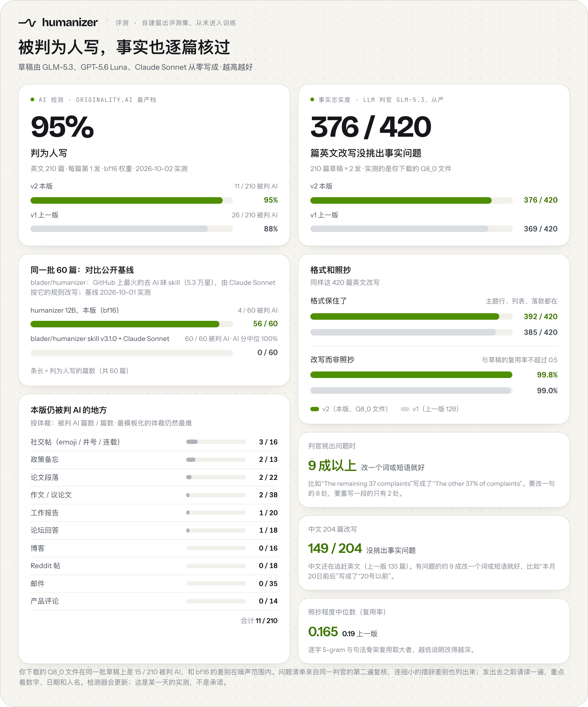Viewport: 588px width, 707px height.
Task: Click the 改写而非照抄 99.8% green bar
Action: (411, 375)
